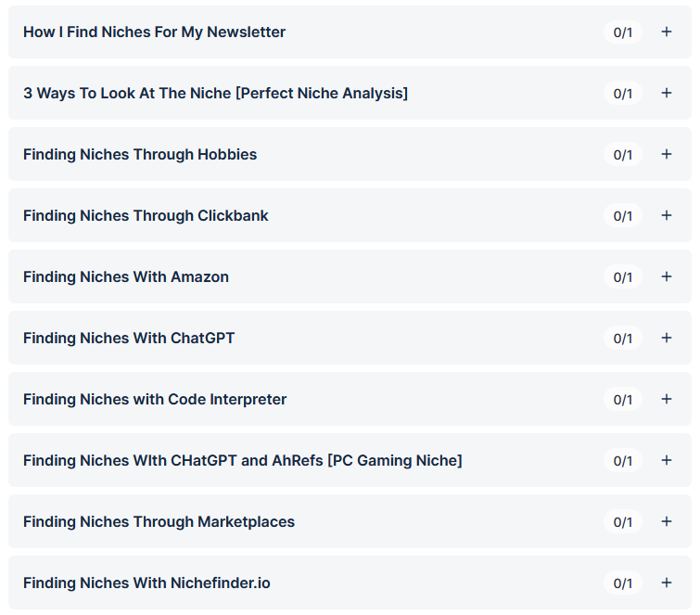This screenshot has height=615, width=700.
Task: Open 'How I Find Niches For My Newsletter' title
Action: point(154,32)
